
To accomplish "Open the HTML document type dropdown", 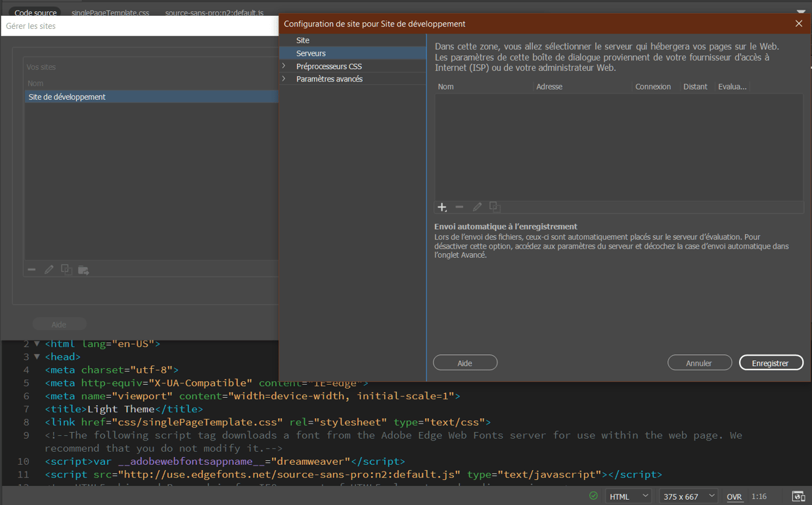I will coord(627,496).
